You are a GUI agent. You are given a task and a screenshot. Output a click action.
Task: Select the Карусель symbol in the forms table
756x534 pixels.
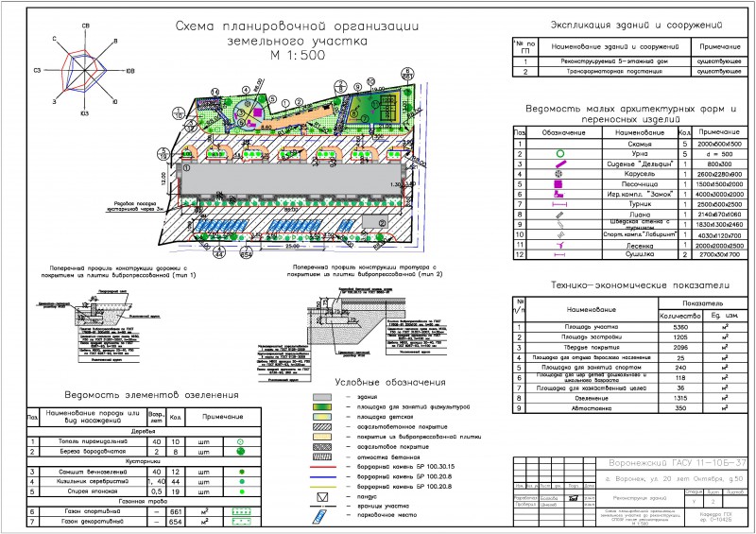click(558, 174)
